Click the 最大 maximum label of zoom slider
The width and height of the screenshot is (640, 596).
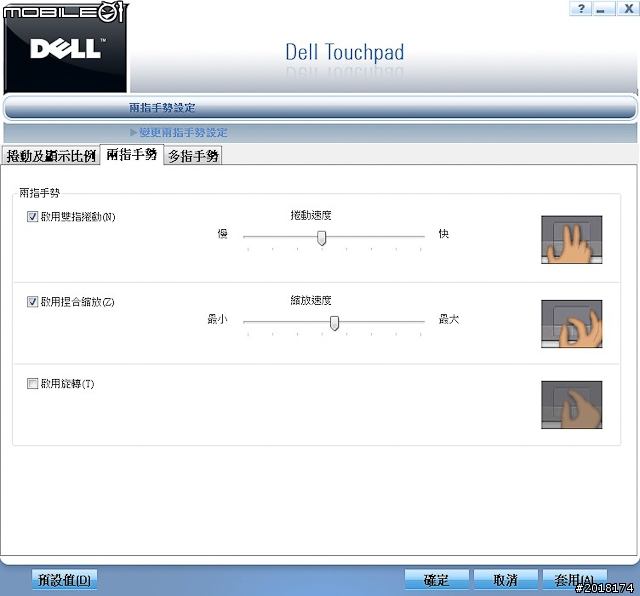[x=449, y=319]
